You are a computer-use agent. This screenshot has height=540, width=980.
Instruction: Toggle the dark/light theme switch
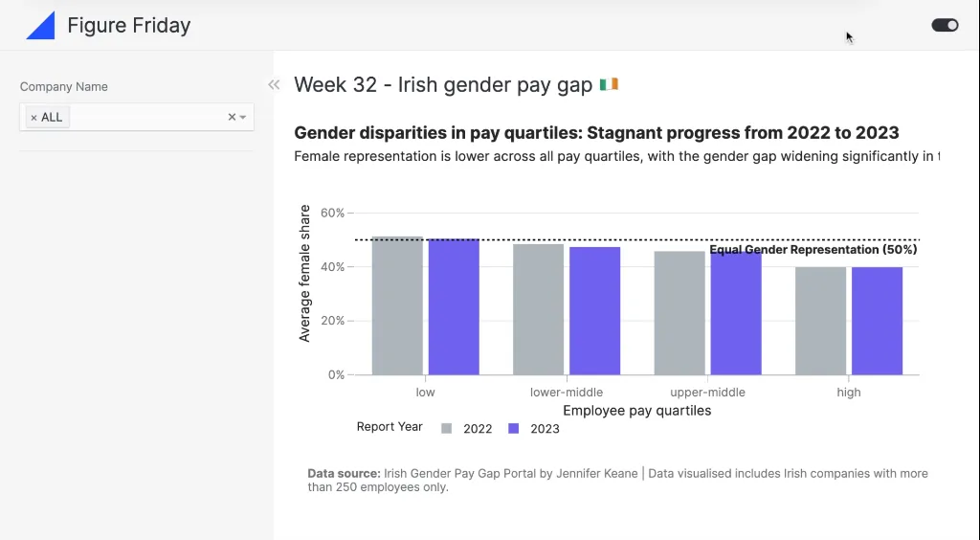(945, 25)
